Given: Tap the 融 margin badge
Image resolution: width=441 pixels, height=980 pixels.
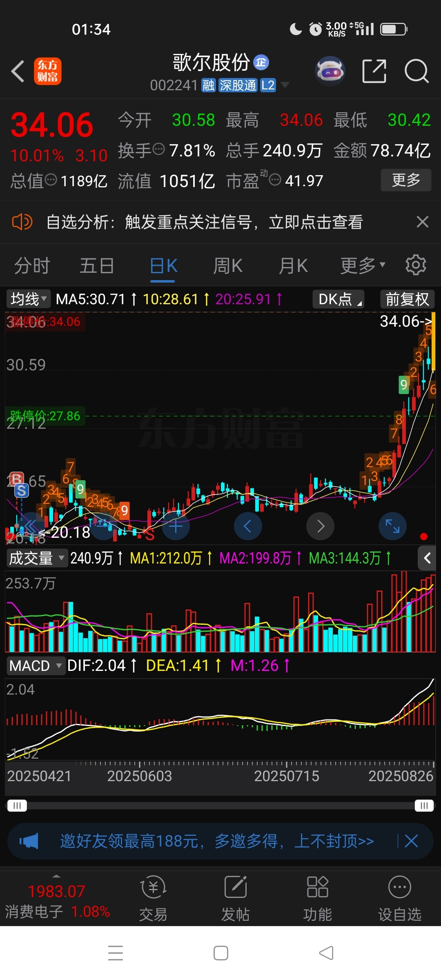Looking at the screenshot, I should (208, 85).
